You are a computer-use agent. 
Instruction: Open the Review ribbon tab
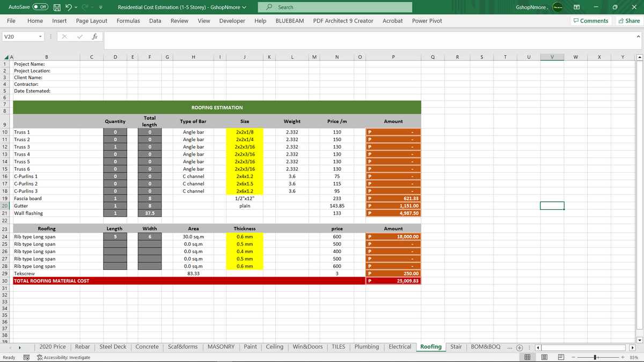tap(179, 20)
